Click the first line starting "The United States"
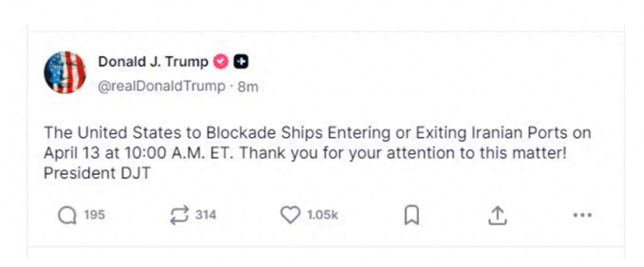644x267 pixels. [317, 133]
